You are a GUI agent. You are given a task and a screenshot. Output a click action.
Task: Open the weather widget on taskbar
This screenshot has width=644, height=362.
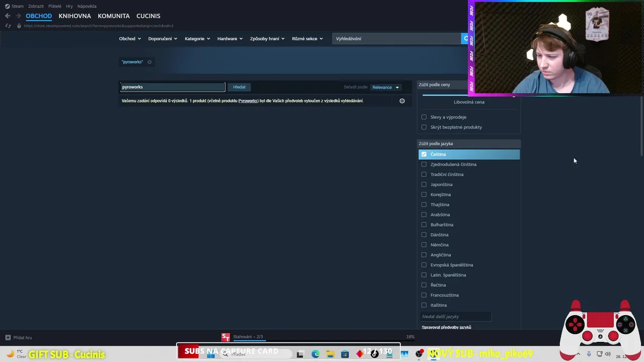tap(15, 354)
